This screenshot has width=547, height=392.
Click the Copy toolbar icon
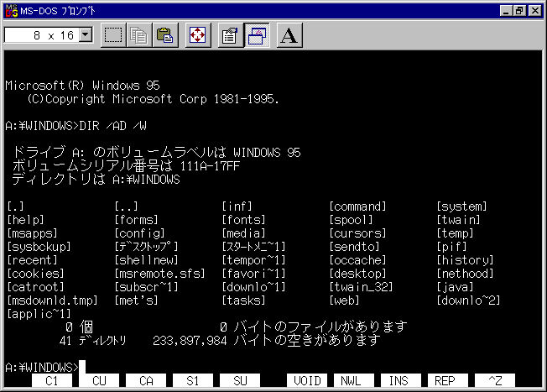click(x=138, y=35)
